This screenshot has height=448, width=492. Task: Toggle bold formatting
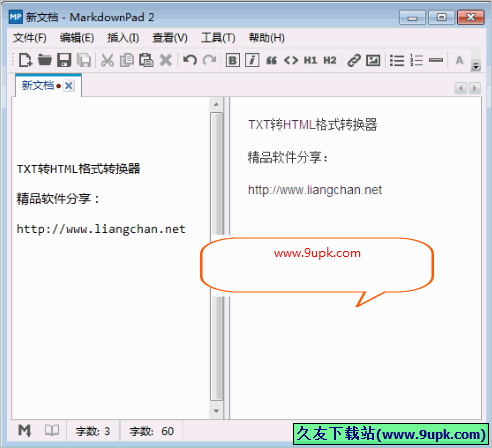(x=233, y=60)
